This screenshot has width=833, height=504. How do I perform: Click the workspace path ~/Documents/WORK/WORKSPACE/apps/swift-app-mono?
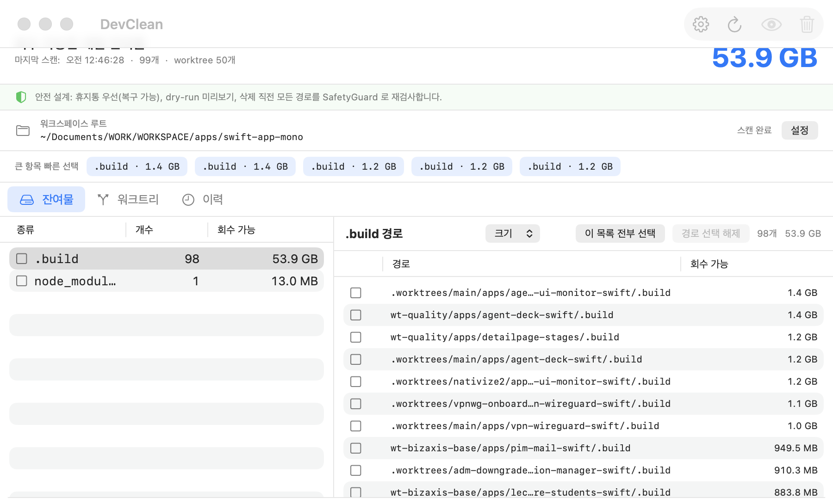(x=172, y=137)
